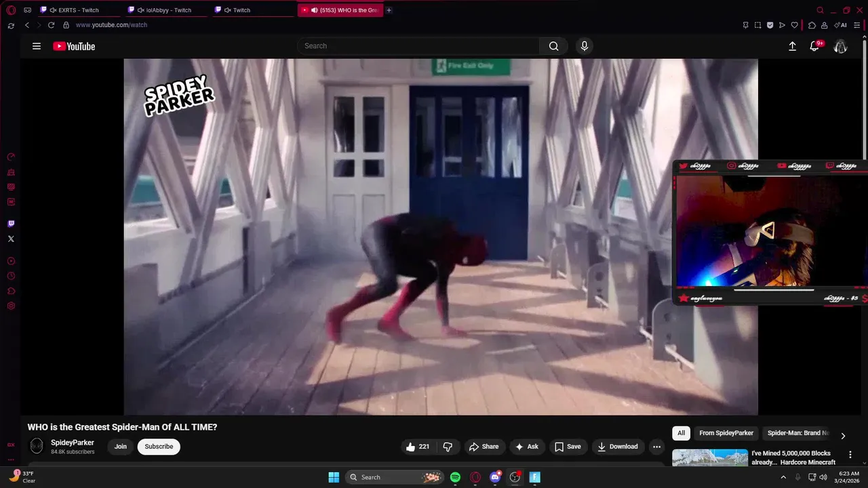
Task: Like the video with 221 likes
Action: click(417, 447)
